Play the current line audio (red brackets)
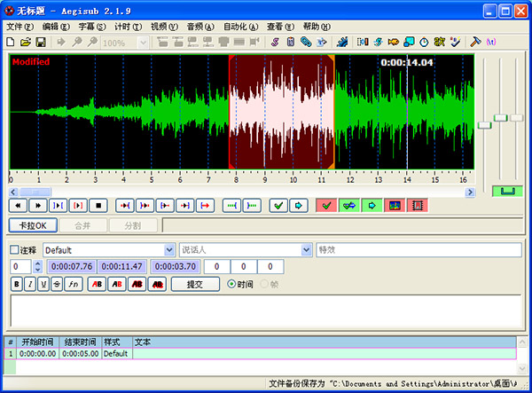Image resolution: width=532 pixels, height=393 pixels. click(x=78, y=206)
